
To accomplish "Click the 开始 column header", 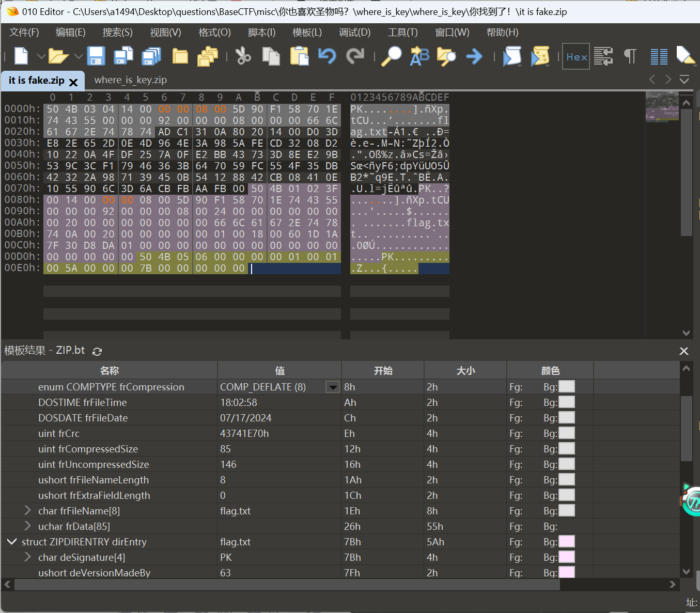I will click(383, 370).
